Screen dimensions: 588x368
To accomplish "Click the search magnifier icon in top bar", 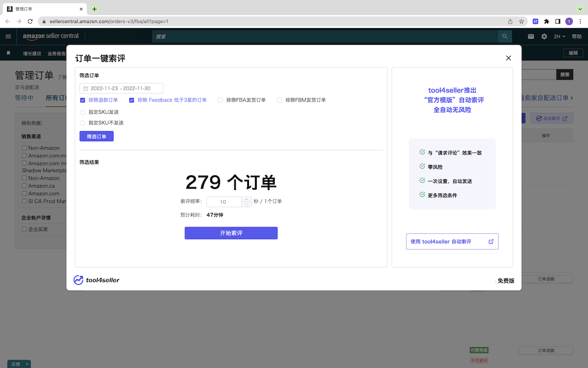I will click(504, 36).
